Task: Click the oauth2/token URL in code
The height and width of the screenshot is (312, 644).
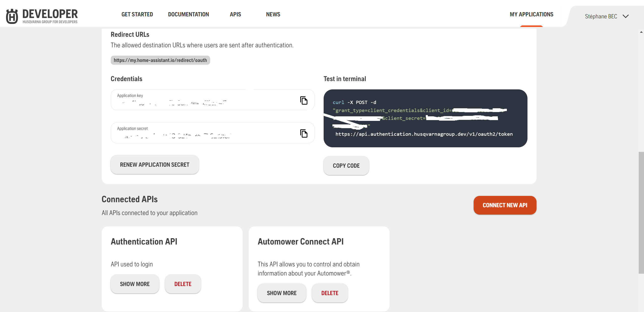Action: click(424, 134)
